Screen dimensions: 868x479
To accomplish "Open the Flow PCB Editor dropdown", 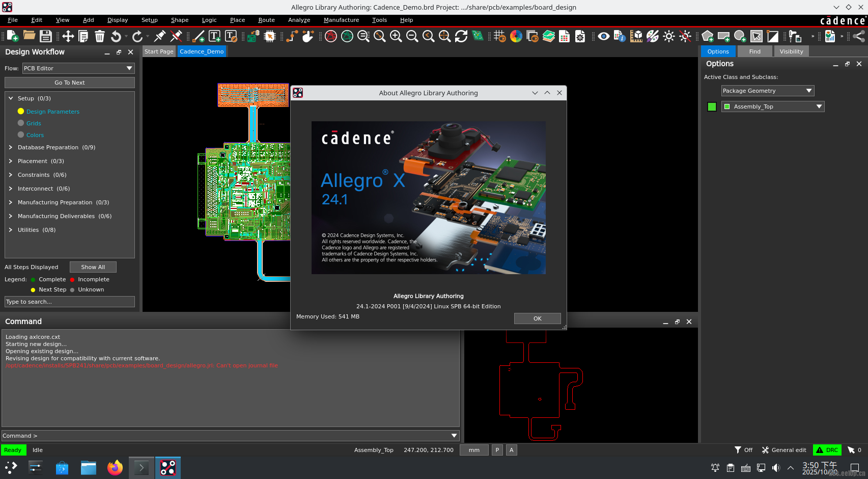I will coord(78,68).
